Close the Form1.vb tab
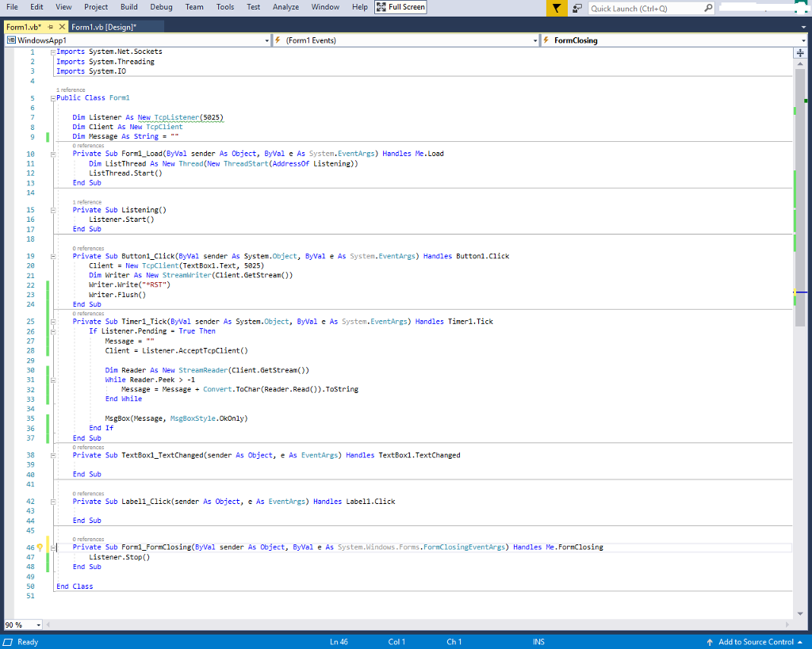The height and width of the screenshot is (649, 812). pos(62,26)
